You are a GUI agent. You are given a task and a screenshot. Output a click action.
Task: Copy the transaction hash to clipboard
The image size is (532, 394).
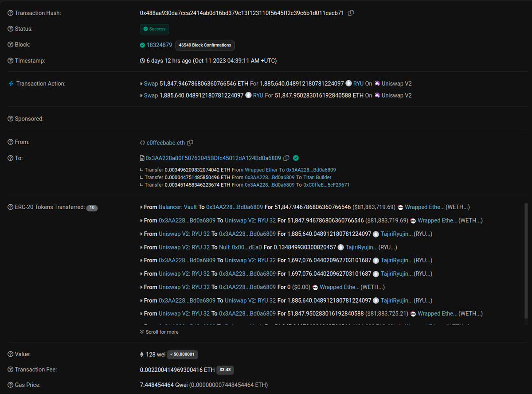(351, 13)
